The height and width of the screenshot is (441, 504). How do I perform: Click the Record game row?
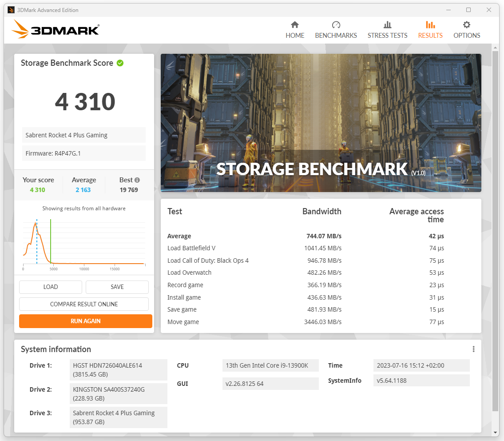coord(306,285)
